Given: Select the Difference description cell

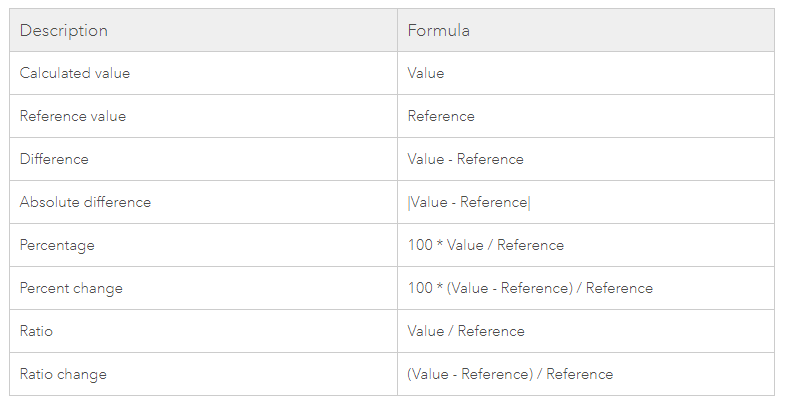Looking at the screenshot, I should tap(54, 160).
